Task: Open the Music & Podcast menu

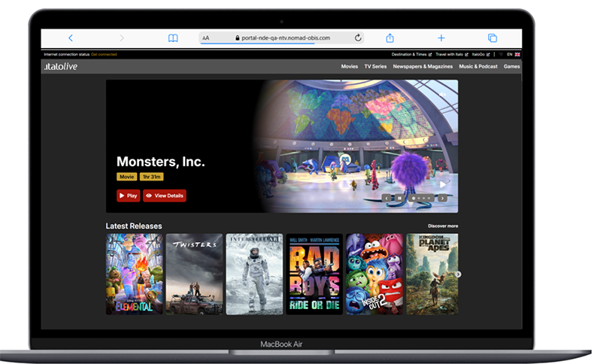Action: coord(478,66)
